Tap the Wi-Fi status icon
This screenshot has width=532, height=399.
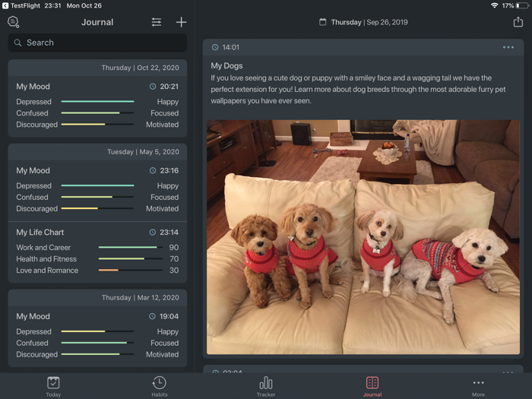click(x=494, y=5)
